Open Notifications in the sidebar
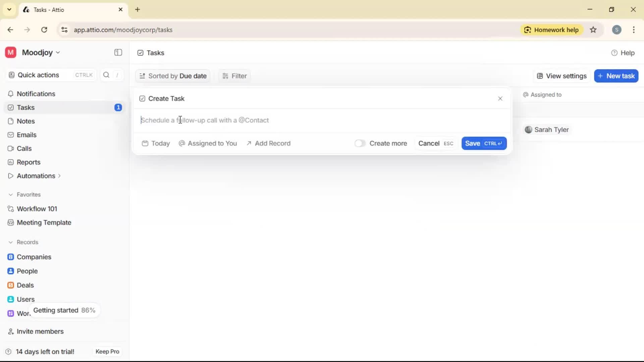The width and height of the screenshot is (644, 362). coord(36,94)
